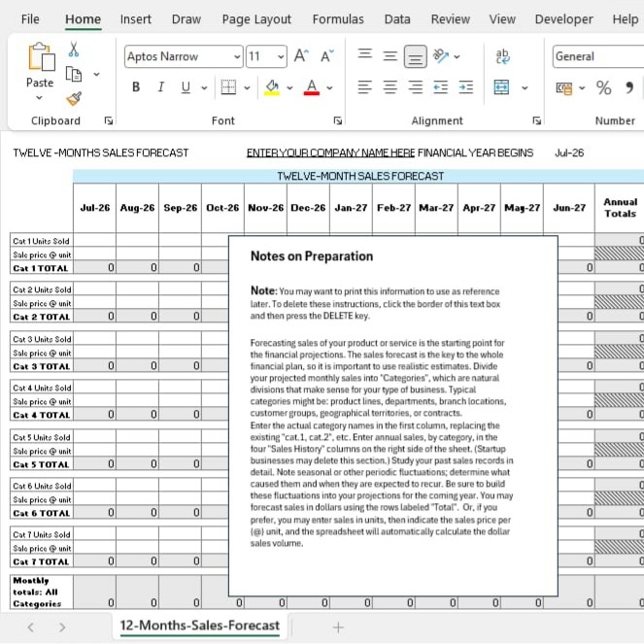
Task: Switch to the Data tab
Action: pyautogui.click(x=396, y=19)
